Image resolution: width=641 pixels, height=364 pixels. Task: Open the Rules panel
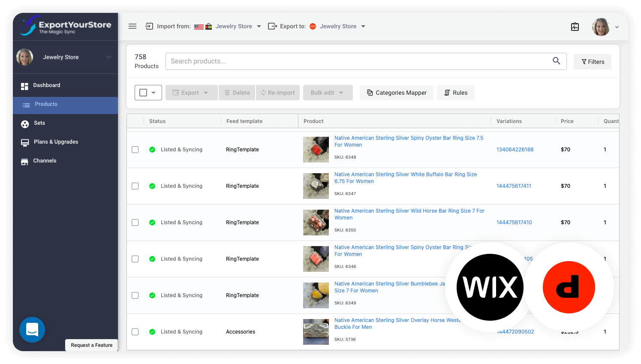(x=455, y=93)
